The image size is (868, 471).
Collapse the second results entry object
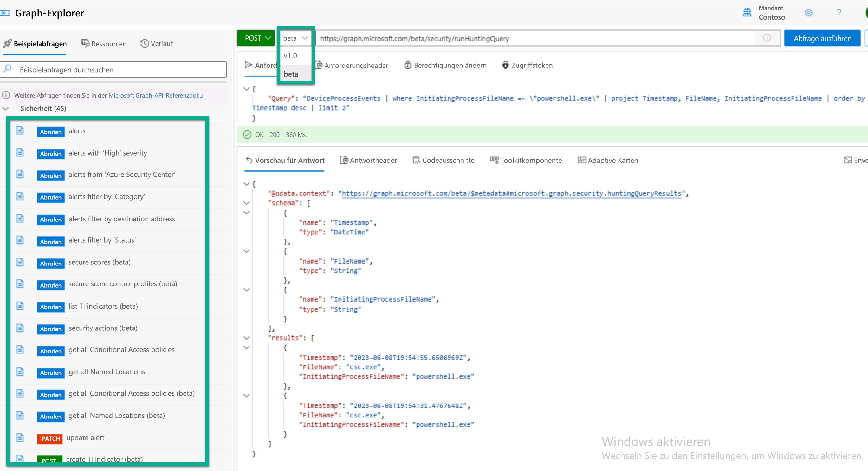[247, 396]
